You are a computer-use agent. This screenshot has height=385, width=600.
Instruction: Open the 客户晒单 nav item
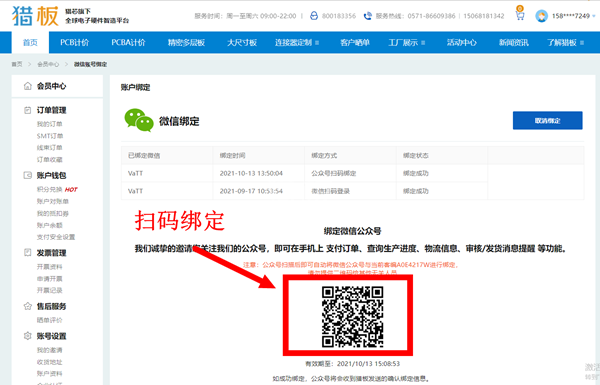point(355,42)
